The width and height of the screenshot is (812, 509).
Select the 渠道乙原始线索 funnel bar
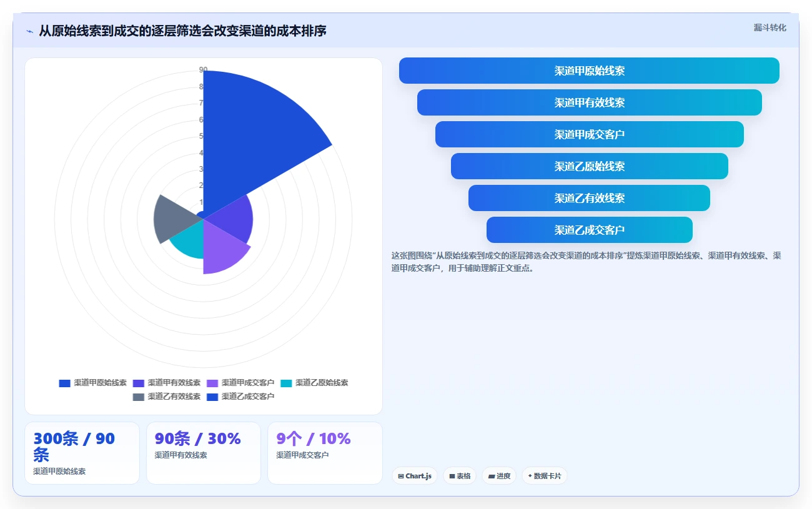589,166
